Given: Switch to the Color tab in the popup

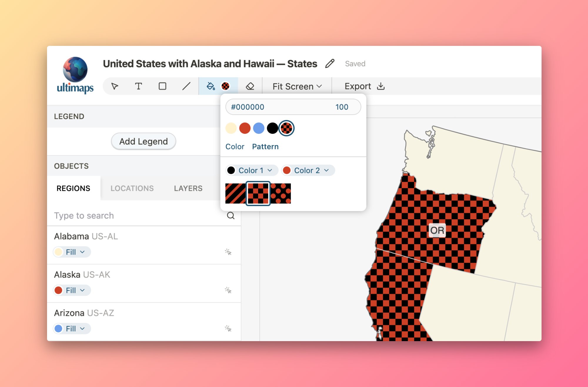Looking at the screenshot, I should point(235,146).
